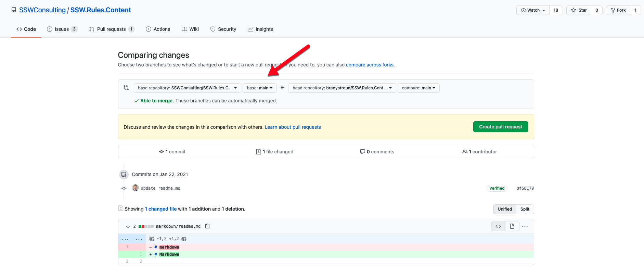Go to the Actions tab

(158, 29)
